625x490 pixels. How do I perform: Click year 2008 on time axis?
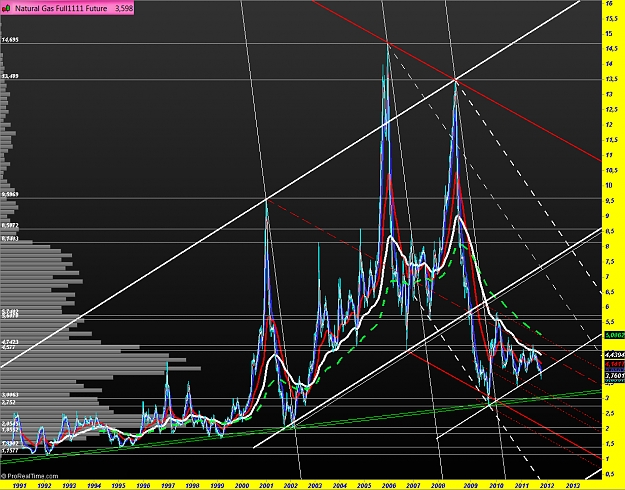coord(438,486)
